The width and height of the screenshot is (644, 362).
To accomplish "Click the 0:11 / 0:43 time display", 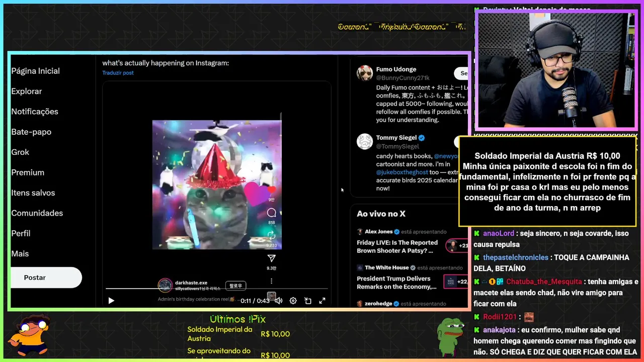I will click(x=255, y=301).
